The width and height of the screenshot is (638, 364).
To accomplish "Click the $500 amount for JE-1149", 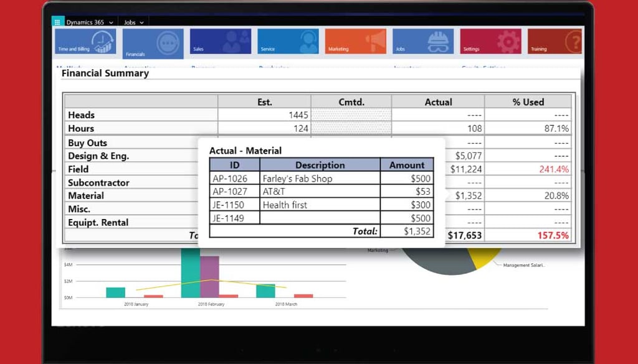I will [x=421, y=218].
